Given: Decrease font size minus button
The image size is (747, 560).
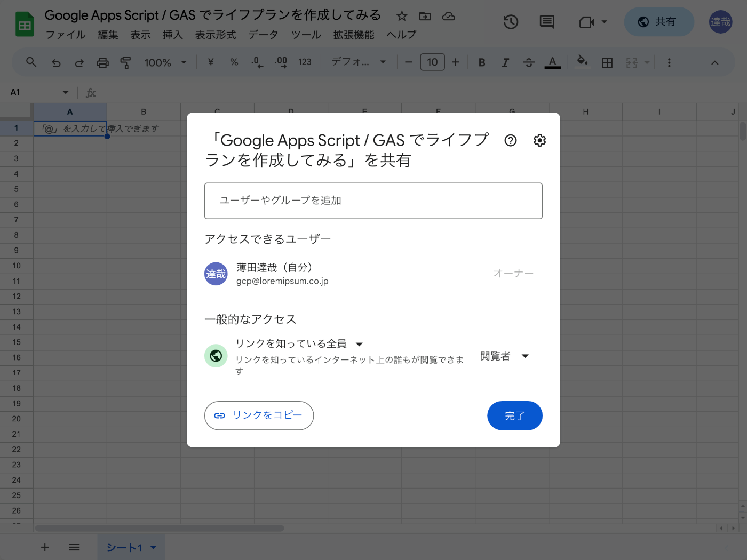Looking at the screenshot, I should tap(409, 62).
